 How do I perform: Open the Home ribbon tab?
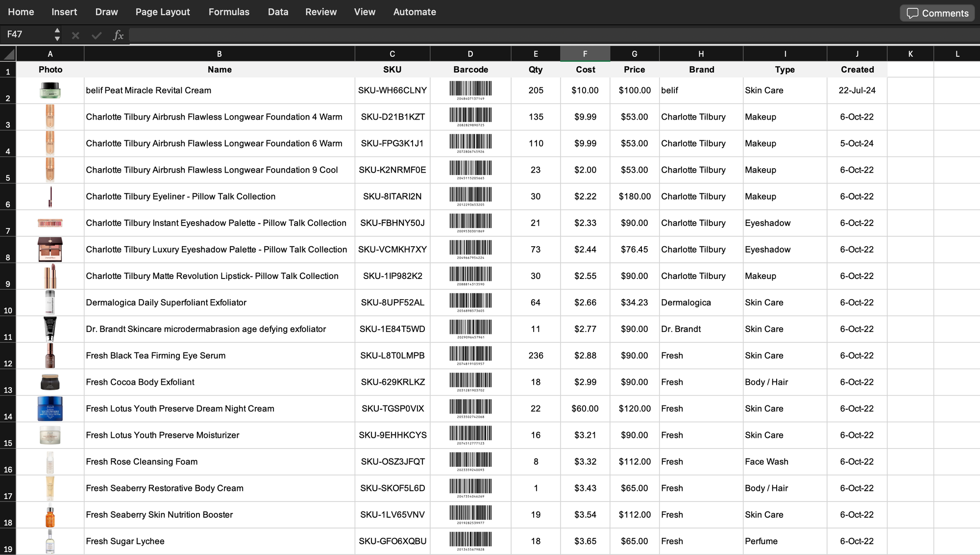tap(21, 12)
